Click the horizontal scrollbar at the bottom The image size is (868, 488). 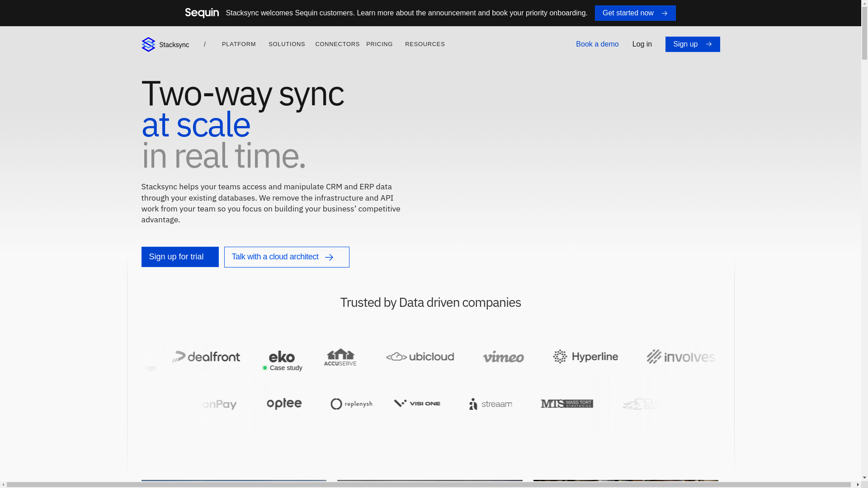[x=429, y=485]
